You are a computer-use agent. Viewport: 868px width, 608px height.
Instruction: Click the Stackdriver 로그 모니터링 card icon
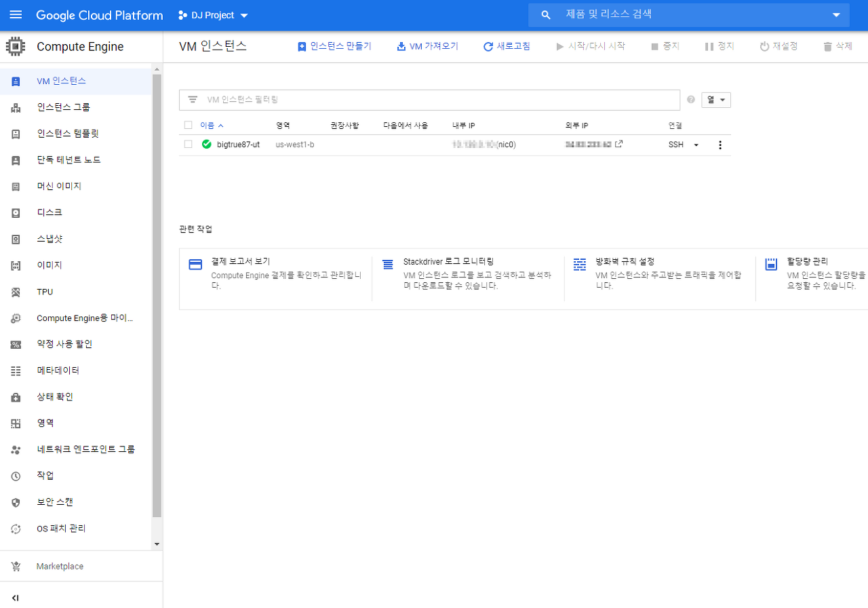coord(388,265)
